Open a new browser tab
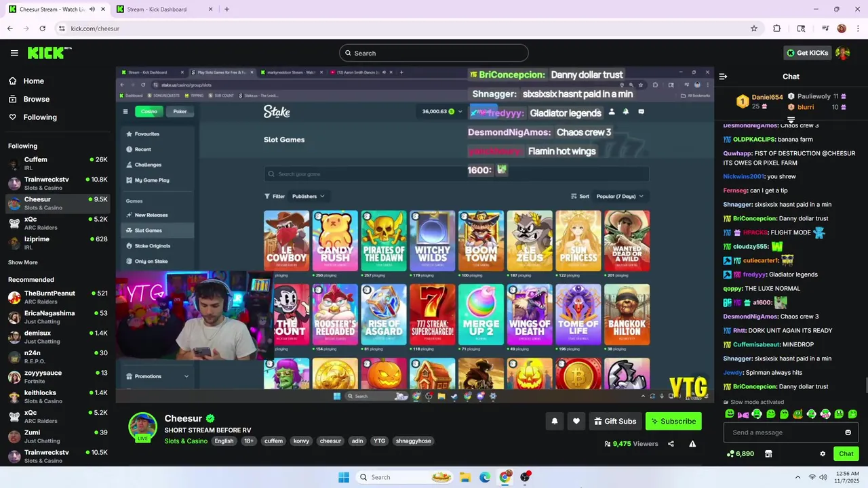The height and width of the screenshot is (488, 868). (226, 9)
